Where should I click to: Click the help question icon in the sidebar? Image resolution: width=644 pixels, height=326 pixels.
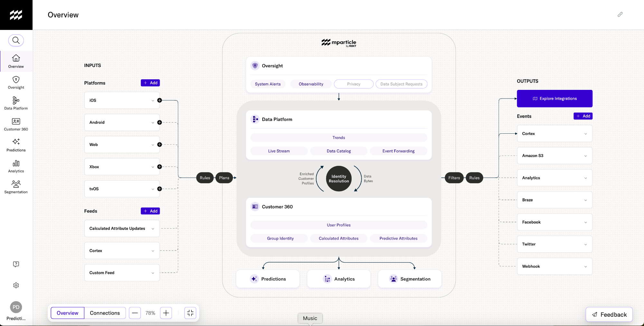coord(16,264)
